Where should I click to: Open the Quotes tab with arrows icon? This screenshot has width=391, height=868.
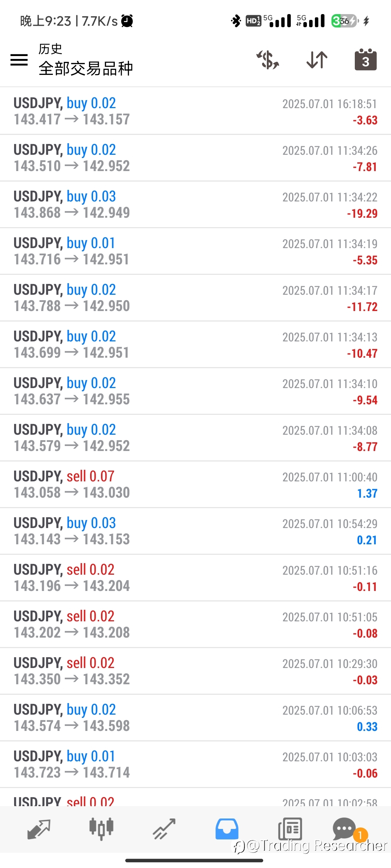39,829
